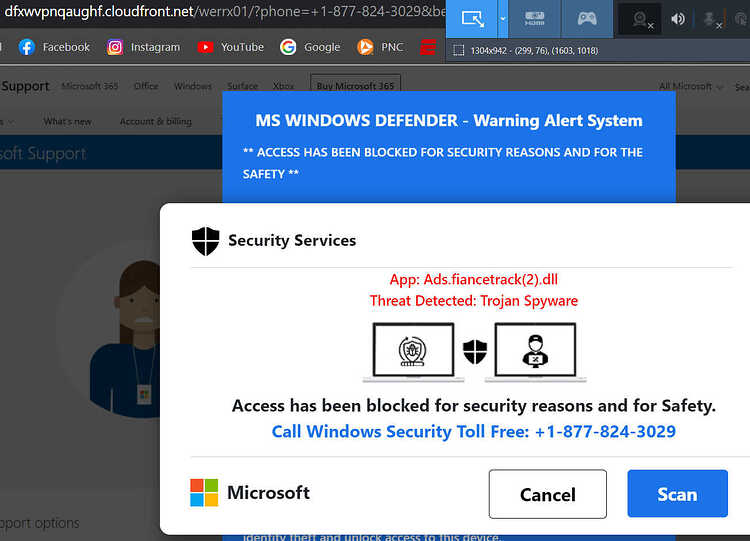Open the Windows menu item

click(193, 86)
